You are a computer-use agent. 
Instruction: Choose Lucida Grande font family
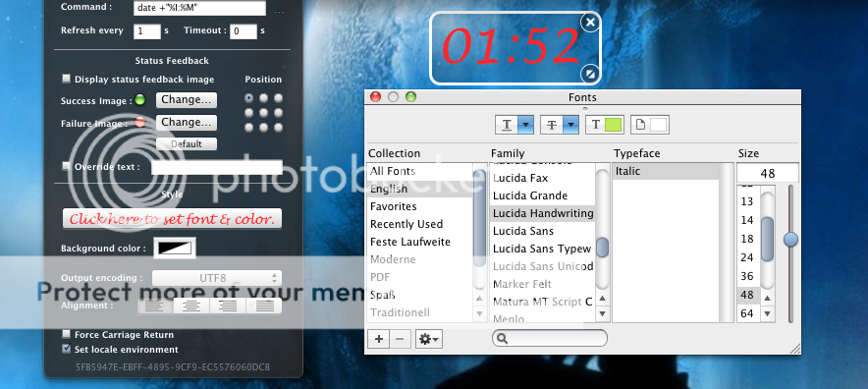[x=542, y=195]
